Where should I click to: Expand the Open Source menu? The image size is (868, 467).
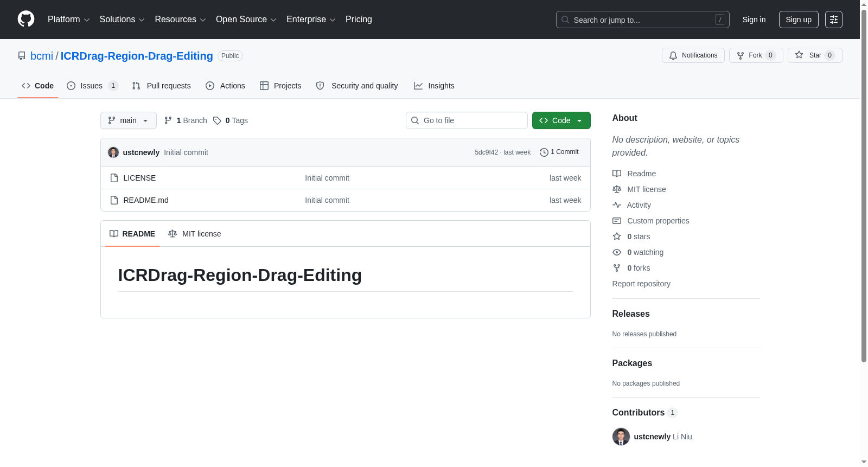[246, 20]
